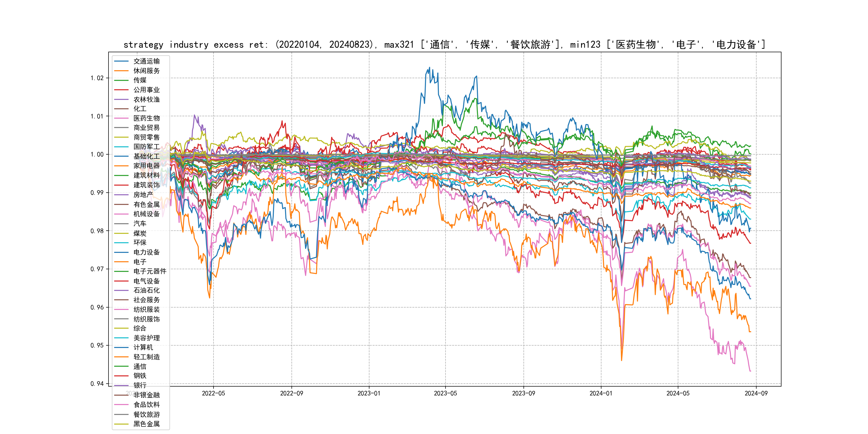Screen dimensions: 868x434
Task: Click the 1.00 y-axis tick label
Action: 97,154
